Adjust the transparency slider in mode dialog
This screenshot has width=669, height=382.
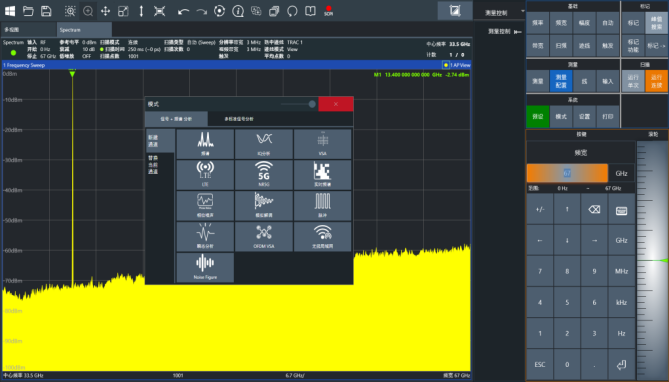coord(298,104)
